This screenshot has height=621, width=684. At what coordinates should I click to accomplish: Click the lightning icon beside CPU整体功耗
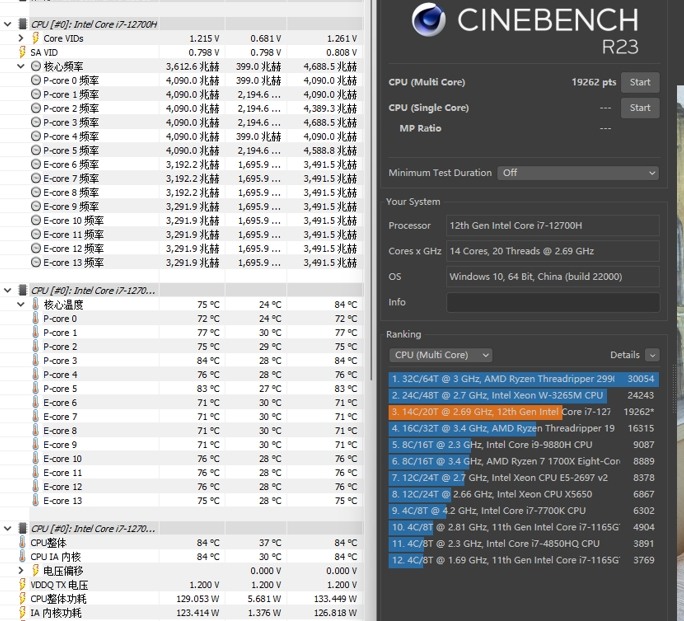(x=22, y=598)
